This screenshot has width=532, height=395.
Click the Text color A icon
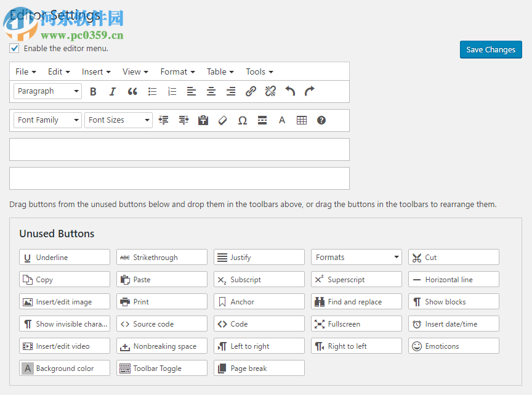(282, 120)
